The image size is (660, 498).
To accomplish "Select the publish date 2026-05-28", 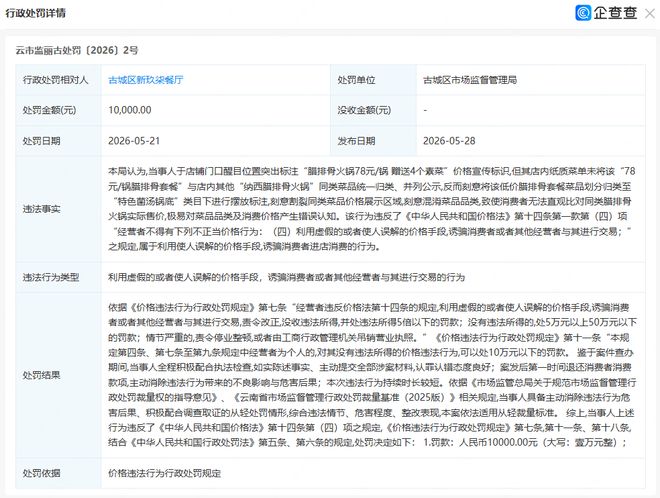I will point(449,141).
